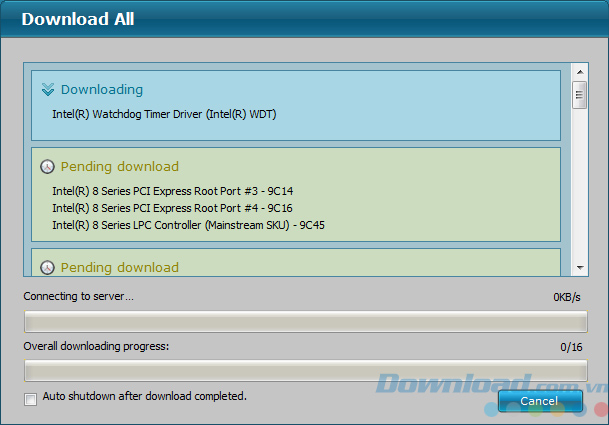Viewport: 609px width, 425px height.
Task: Click the clock icon above the PCI Express items
Action: (x=47, y=167)
